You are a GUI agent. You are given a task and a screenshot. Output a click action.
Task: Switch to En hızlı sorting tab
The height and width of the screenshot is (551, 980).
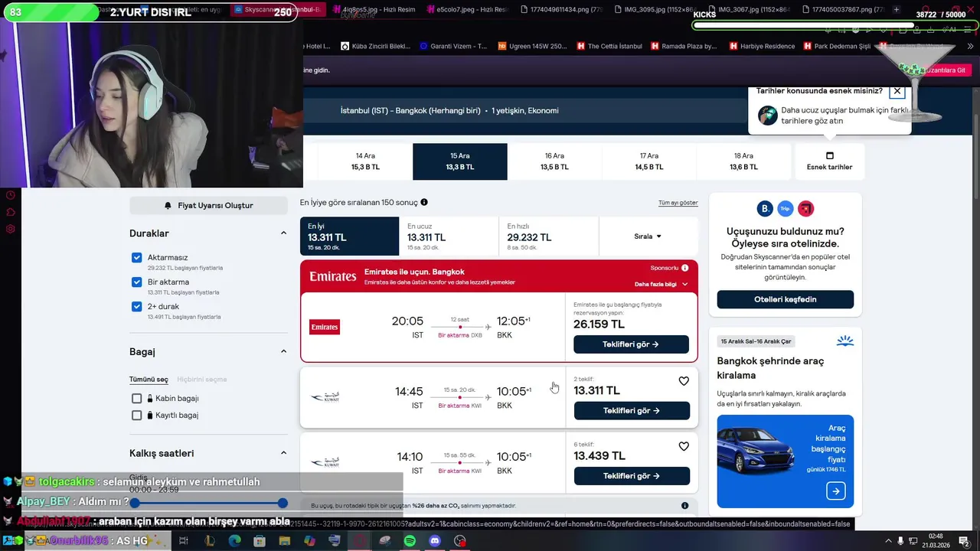coord(548,236)
